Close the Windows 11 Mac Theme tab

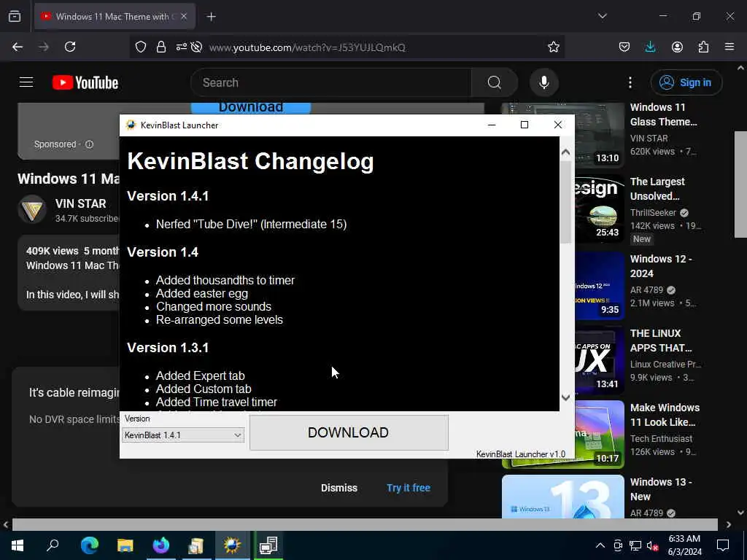click(x=184, y=16)
